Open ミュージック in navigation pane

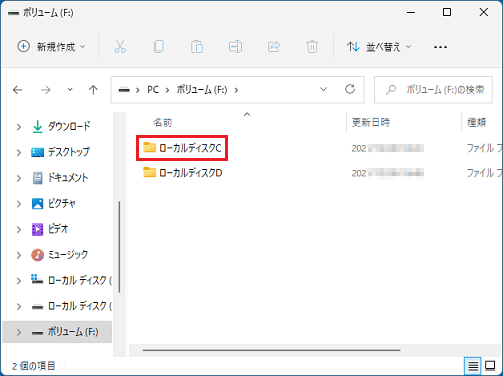68,255
